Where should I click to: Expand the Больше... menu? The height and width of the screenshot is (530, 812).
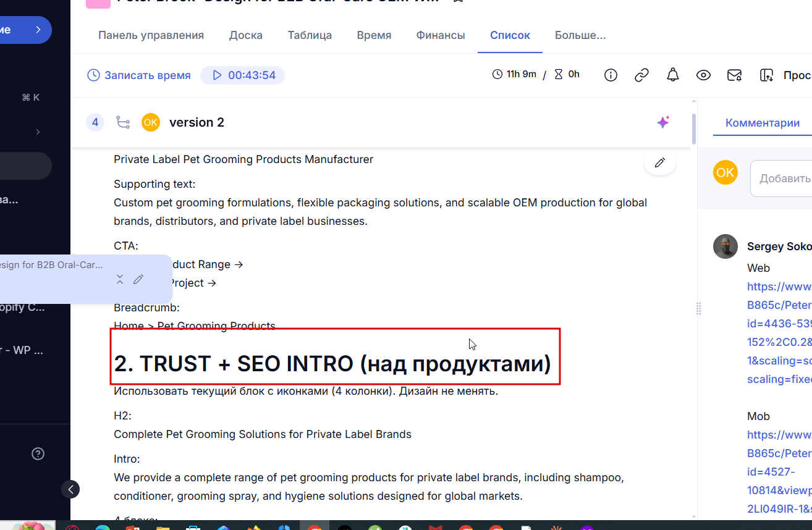point(580,35)
